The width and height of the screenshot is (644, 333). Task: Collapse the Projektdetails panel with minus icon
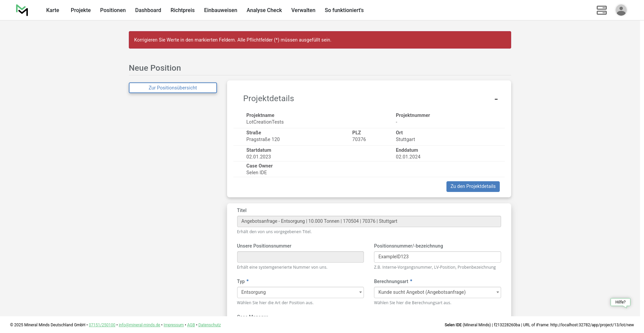(496, 99)
